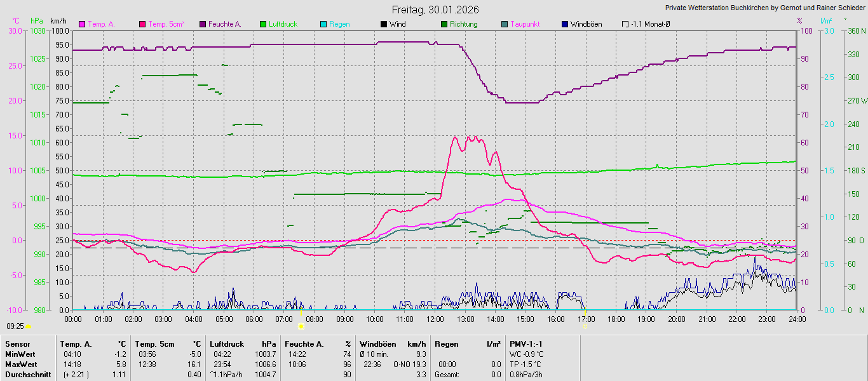Click the sunset marker at 17:00

(585, 326)
